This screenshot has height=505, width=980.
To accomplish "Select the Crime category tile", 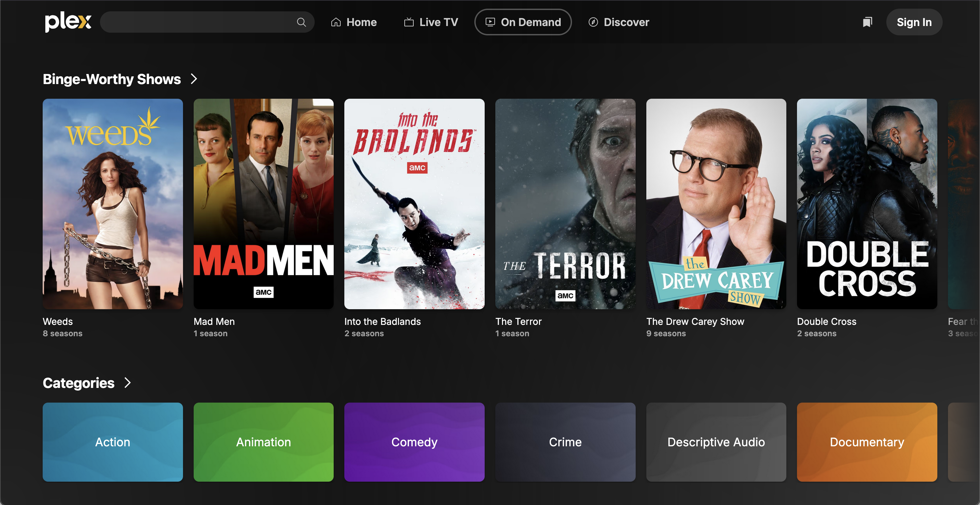I will [565, 442].
